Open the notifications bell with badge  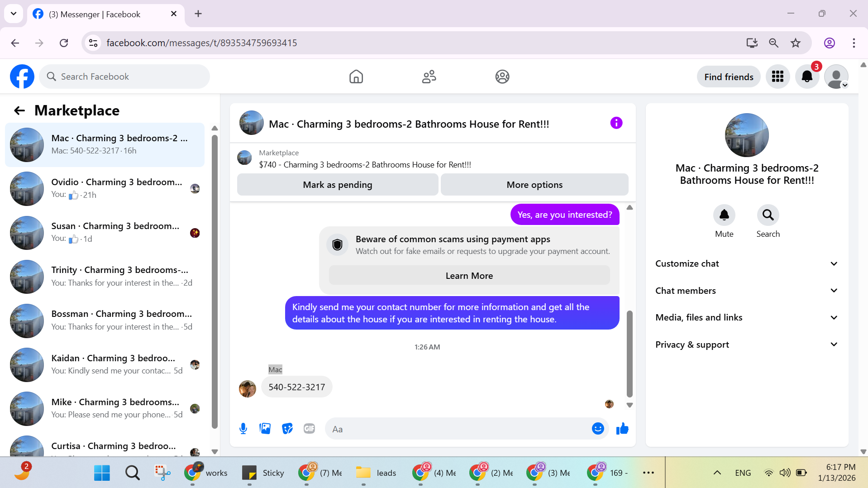click(807, 77)
